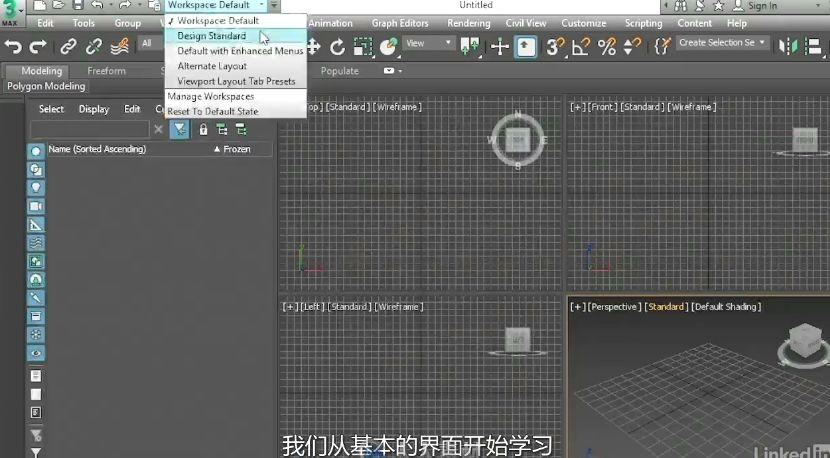
Task: Click Reset To Default State
Action: pyautogui.click(x=236, y=111)
